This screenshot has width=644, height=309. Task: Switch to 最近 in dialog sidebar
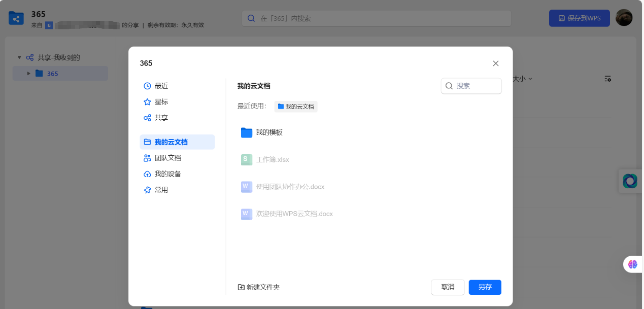click(x=161, y=86)
